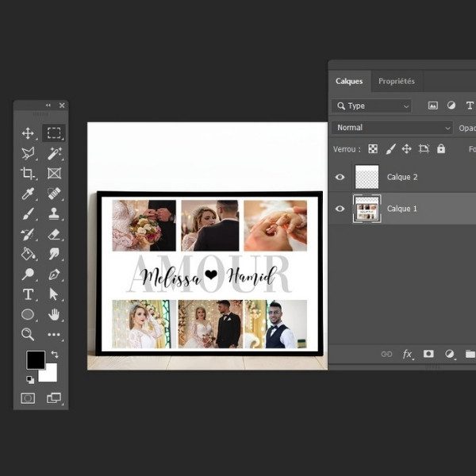
Task: Select the Rectangular Marquee tool
Action: click(54, 133)
